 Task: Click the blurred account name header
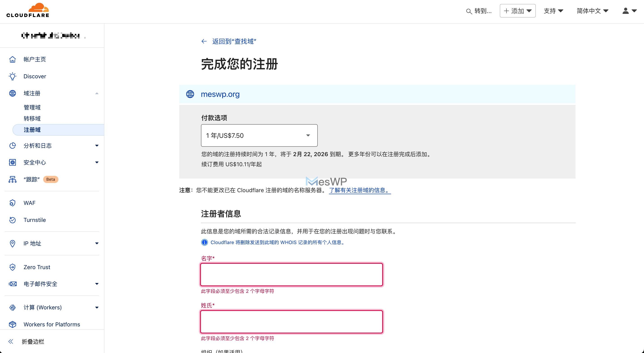tap(53, 36)
